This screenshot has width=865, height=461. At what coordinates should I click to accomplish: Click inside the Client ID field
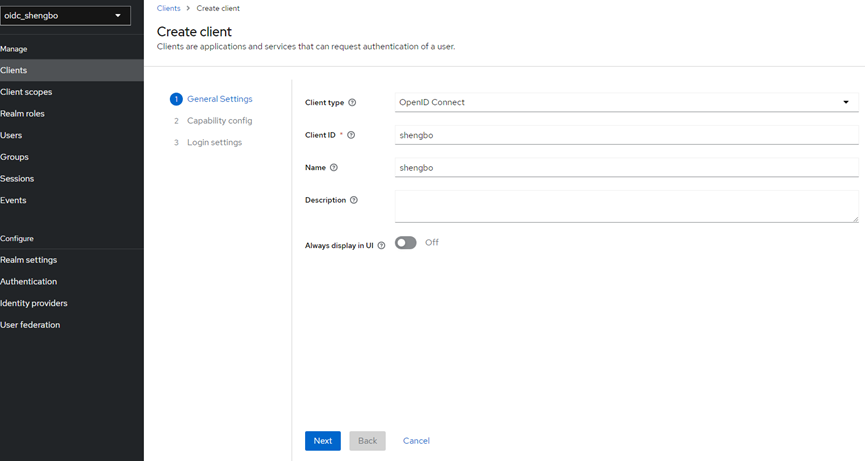tap(626, 135)
